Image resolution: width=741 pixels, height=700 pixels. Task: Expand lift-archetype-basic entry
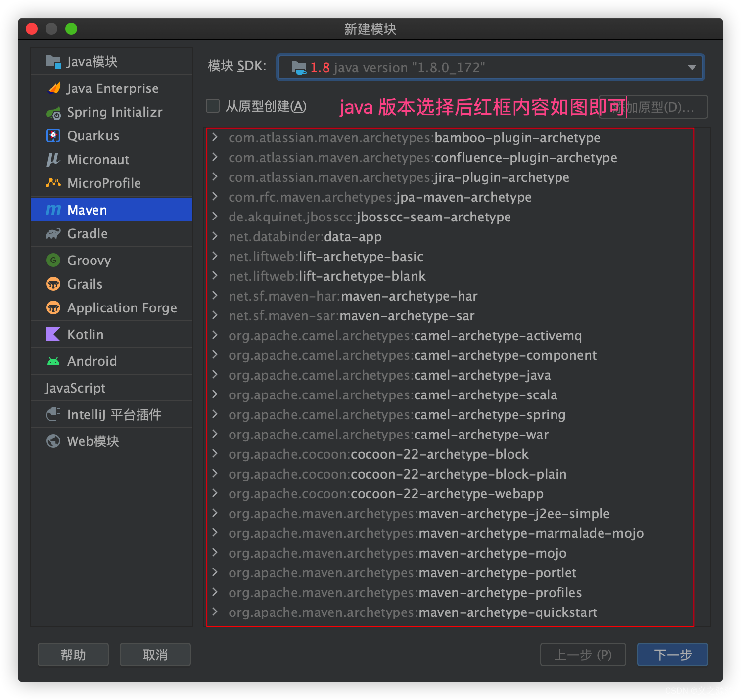[215, 256]
